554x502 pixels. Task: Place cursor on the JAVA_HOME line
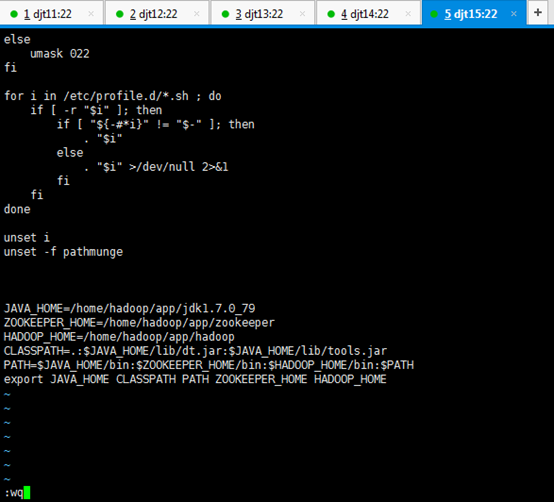click(129, 308)
